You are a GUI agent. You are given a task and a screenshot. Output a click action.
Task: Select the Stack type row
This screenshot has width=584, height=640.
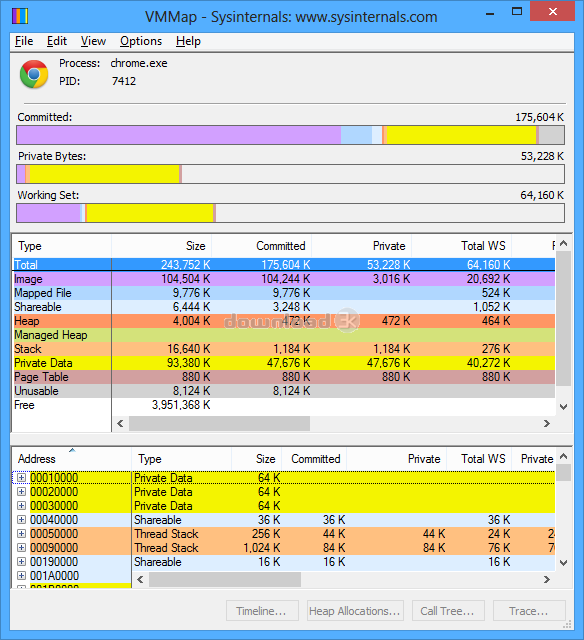[x=284, y=349]
